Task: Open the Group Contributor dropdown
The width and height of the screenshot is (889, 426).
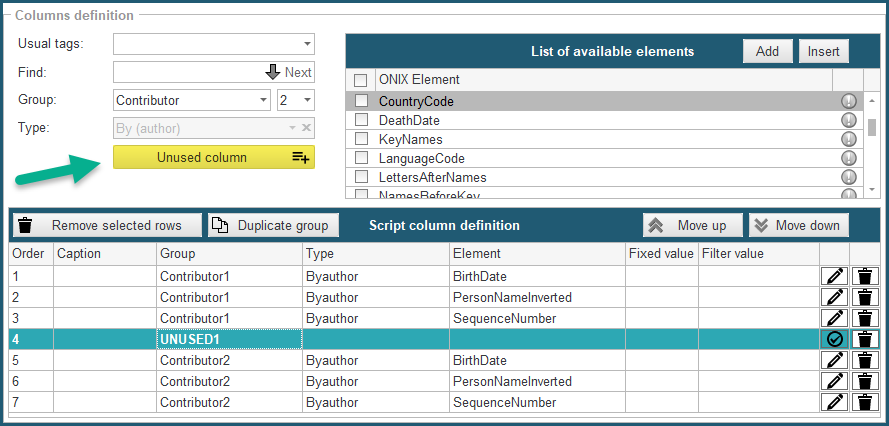Action: pos(264,100)
